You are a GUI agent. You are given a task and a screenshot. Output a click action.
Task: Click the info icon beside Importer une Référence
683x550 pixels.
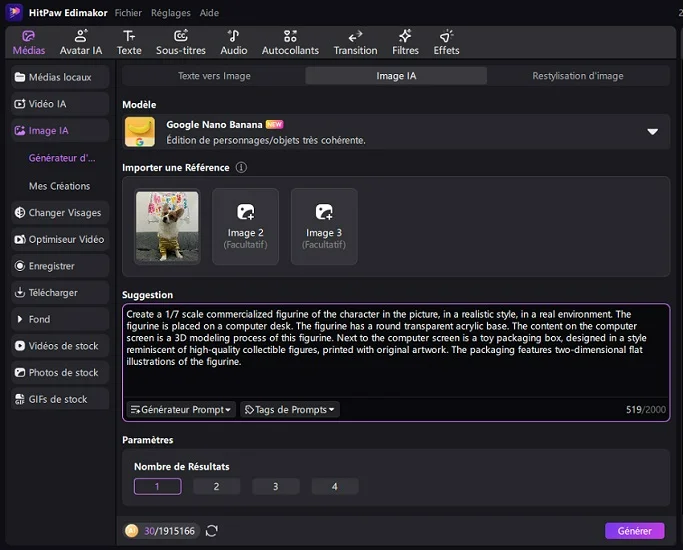[x=241, y=168]
